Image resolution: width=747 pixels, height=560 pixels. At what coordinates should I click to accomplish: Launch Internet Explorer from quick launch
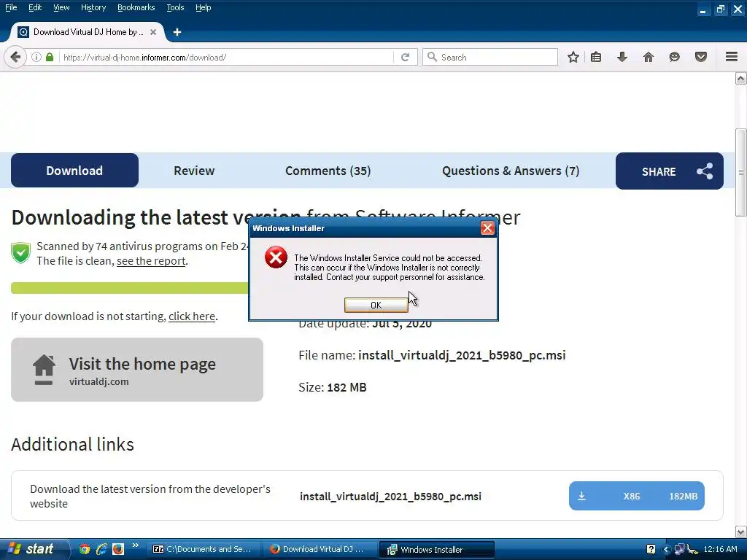(x=101, y=549)
